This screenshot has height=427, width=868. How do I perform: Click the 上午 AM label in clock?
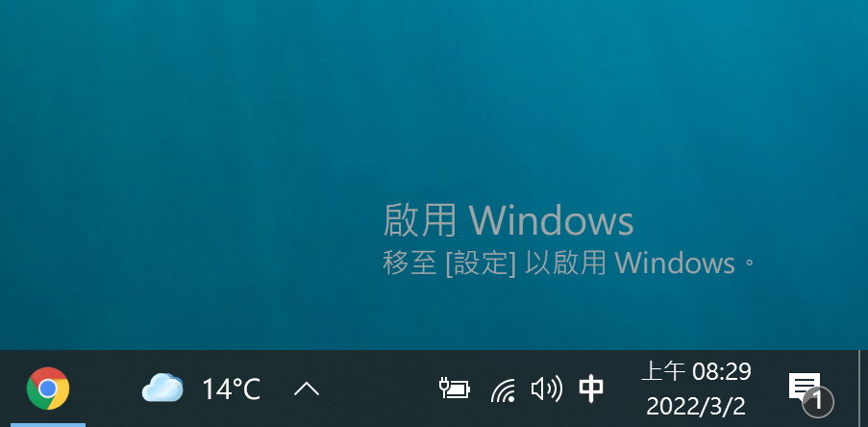click(x=663, y=371)
